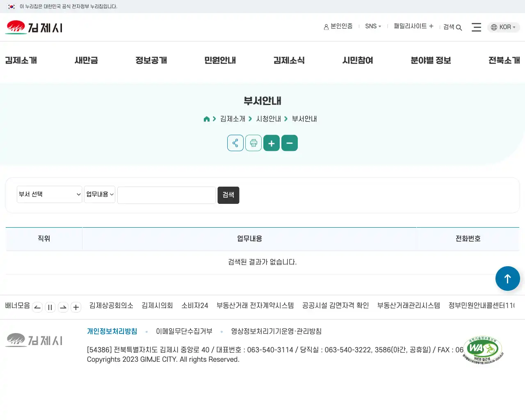This screenshot has width=525, height=420.
Task: Advance to the next banner with arrow
Action: pos(63,307)
